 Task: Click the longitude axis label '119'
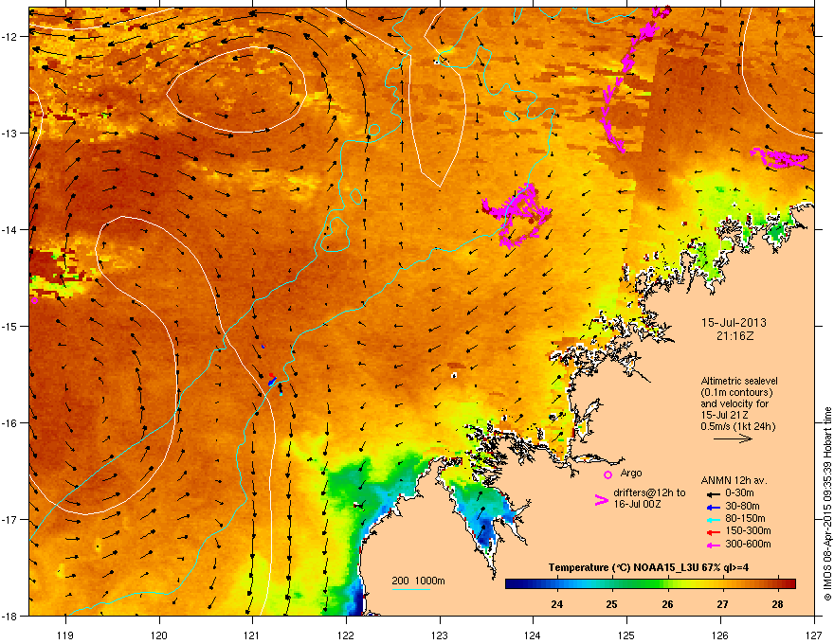pyautogui.click(x=66, y=635)
